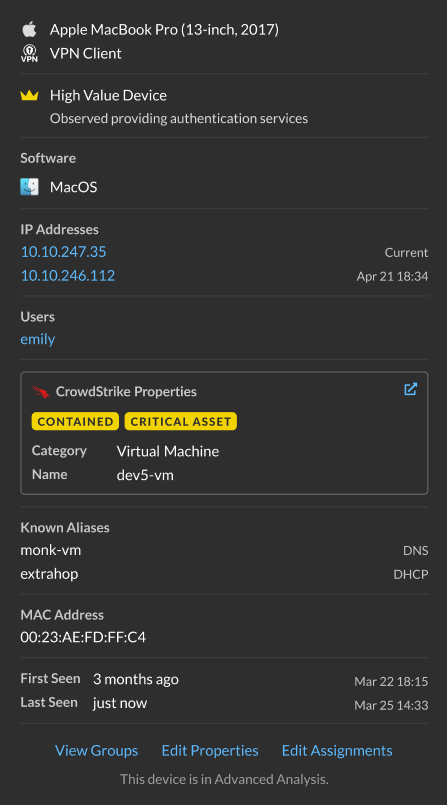Click the Known Aliases section heading
The height and width of the screenshot is (805, 447).
click(x=65, y=528)
